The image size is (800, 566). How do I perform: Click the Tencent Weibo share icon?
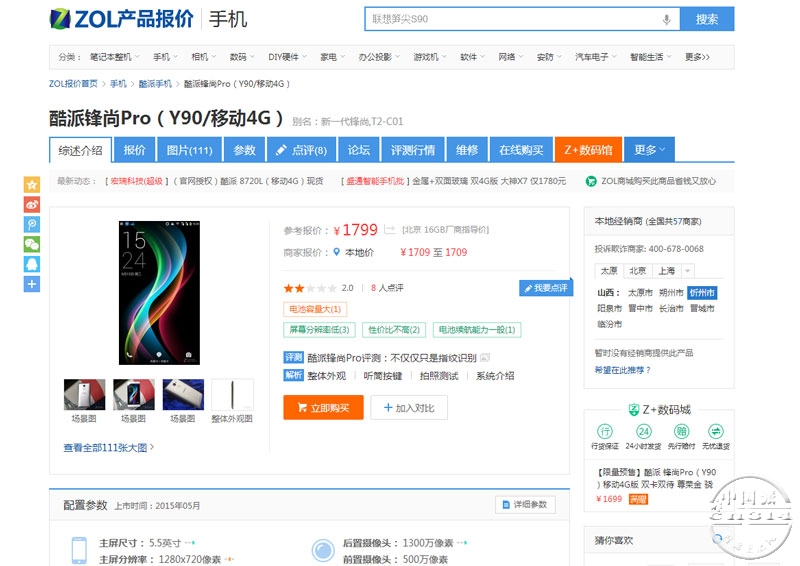[32, 225]
